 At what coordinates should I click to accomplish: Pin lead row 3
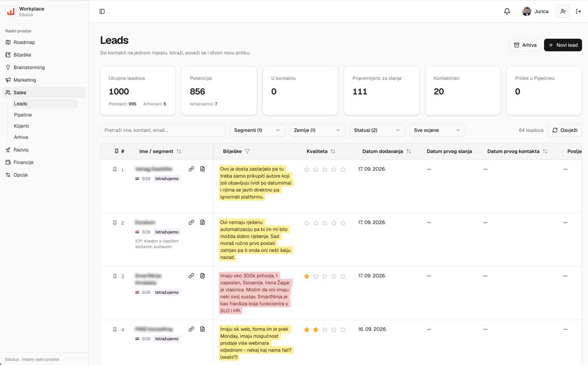115,276
